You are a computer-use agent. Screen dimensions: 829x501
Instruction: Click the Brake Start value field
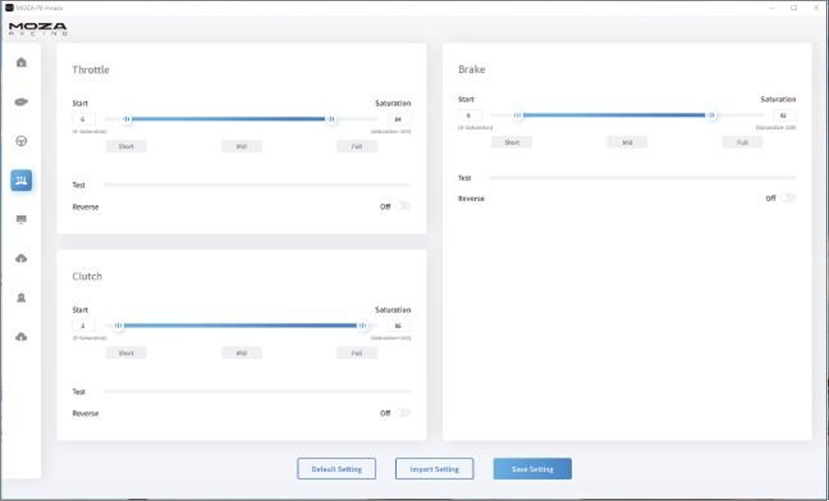point(469,115)
